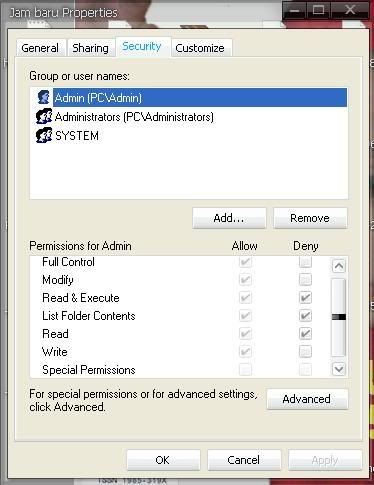Image resolution: width=374 pixels, height=485 pixels.
Task: Select Admin (PC\Admin) entry
Action: 200,97
